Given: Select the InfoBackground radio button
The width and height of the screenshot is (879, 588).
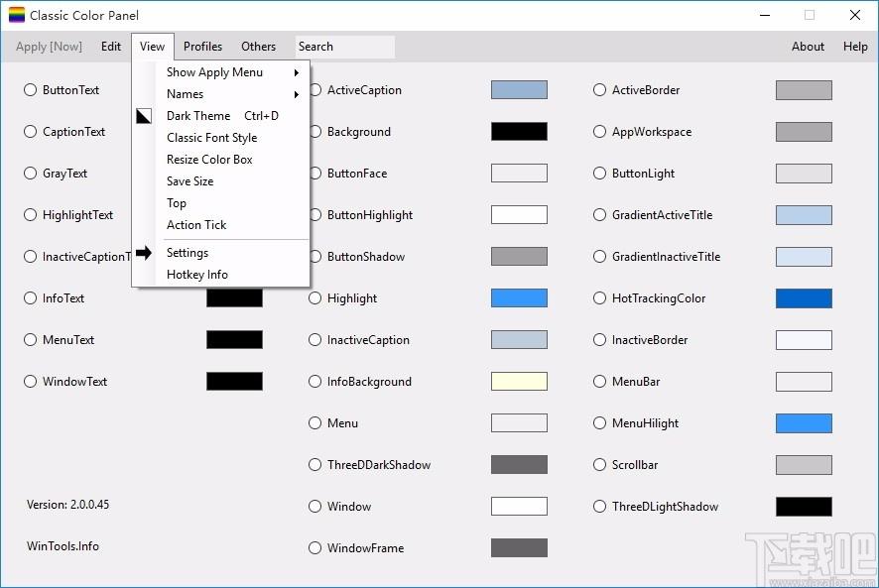Looking at the screenshot, I should pyautogui.click(x=315, y=381).
